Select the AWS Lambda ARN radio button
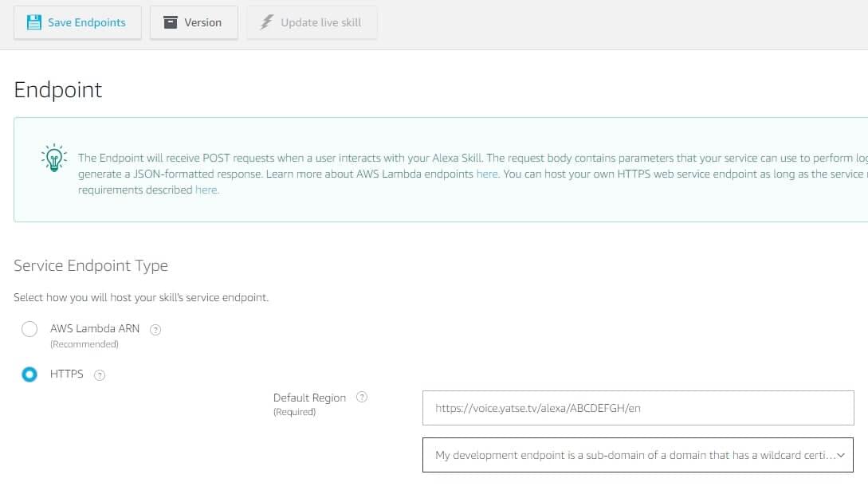 [x=29, y=329]
